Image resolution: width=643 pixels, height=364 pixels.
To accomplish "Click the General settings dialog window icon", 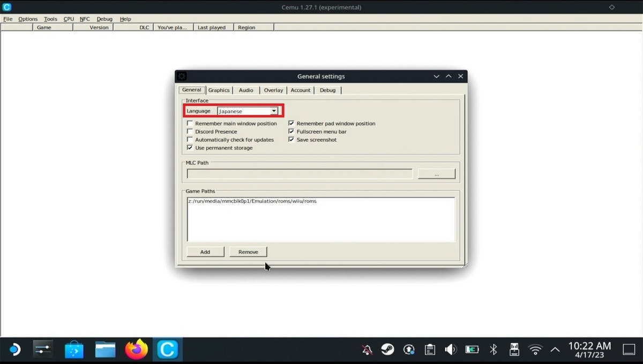I will pyautogui.click(x=182, y=76).
